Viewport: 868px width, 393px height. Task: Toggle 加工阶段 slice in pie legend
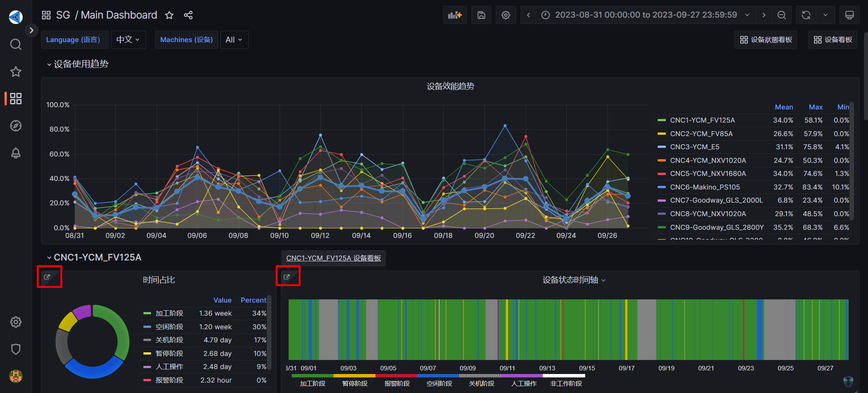click(169, 313)
